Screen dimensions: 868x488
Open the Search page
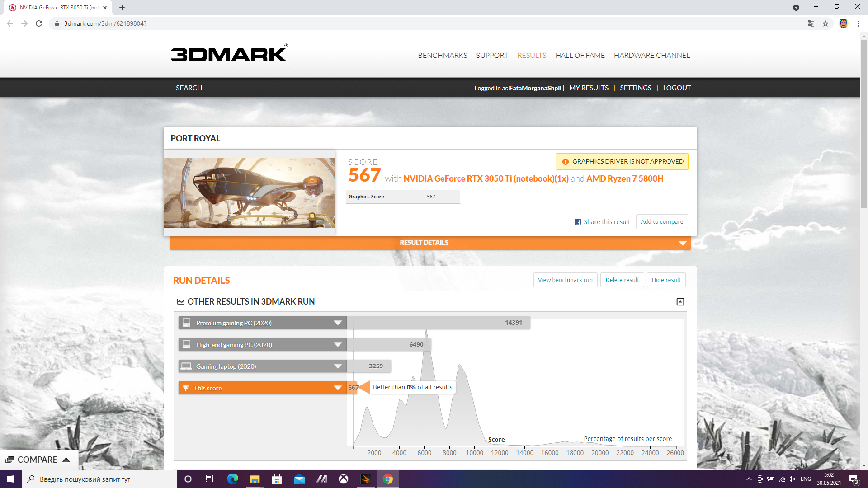coord(189,88)
